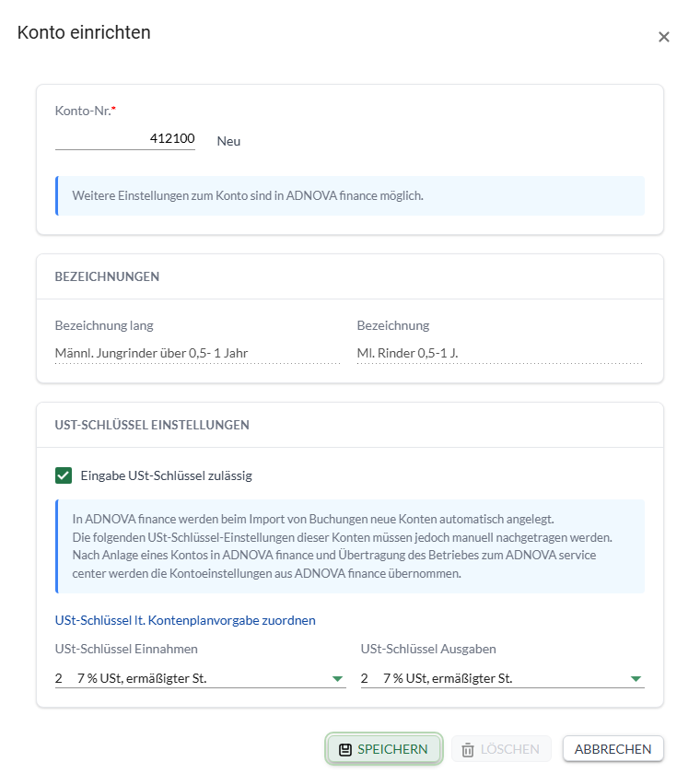Click the 'Neu' status label
The width and height of the screenshot is (700, 774).
click(x=228, y=141)
